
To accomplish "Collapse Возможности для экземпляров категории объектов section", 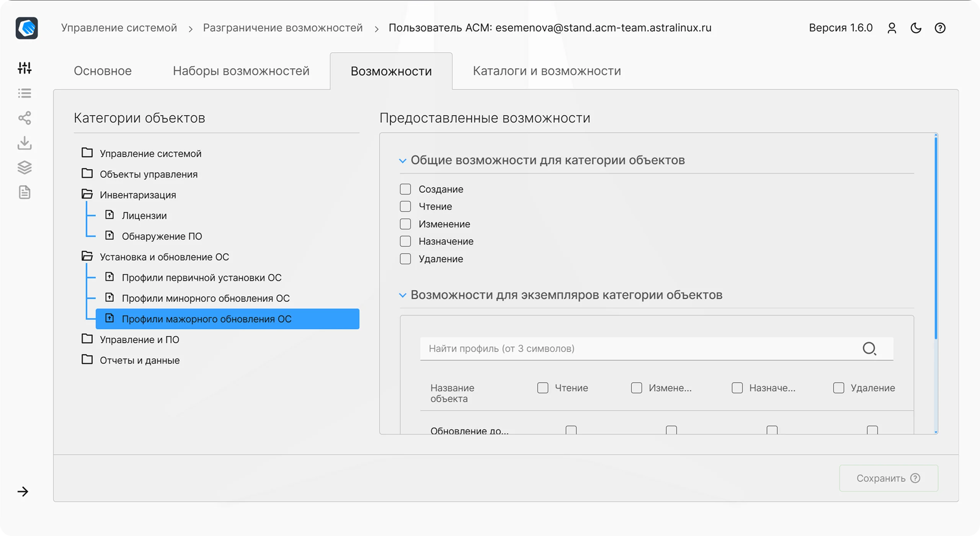I will pyautogui.click(x=403, y=295).
